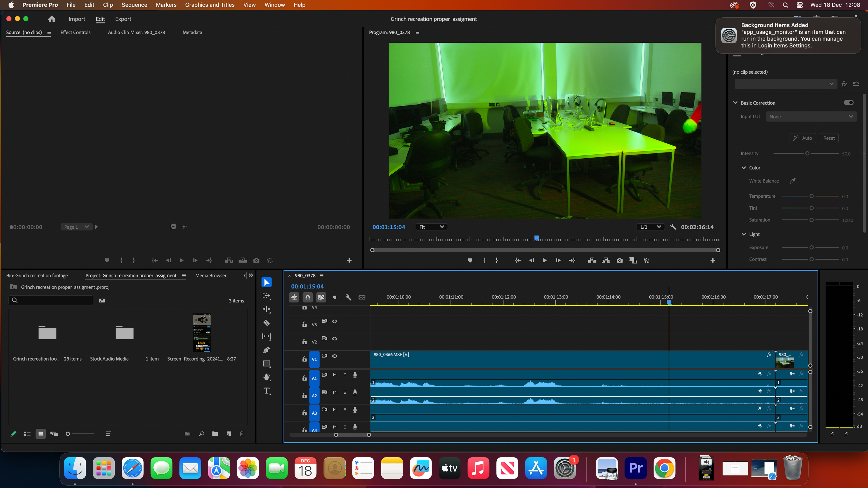The image size is (868, 488).
Task: Open Program monitor wrench settings
Action: pos(673,227)
